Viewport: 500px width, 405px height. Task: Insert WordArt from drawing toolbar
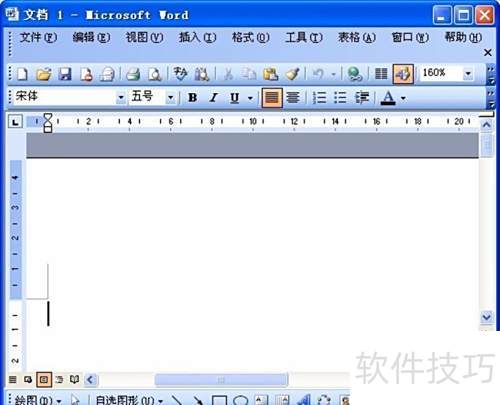tap(304, 399)
